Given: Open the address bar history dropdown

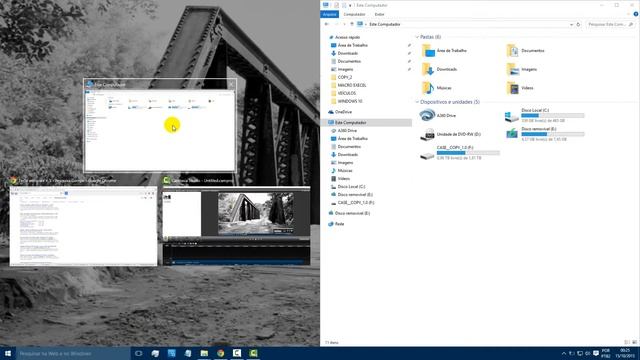Looking at the screenshot, I should click(x=571, y=24).
